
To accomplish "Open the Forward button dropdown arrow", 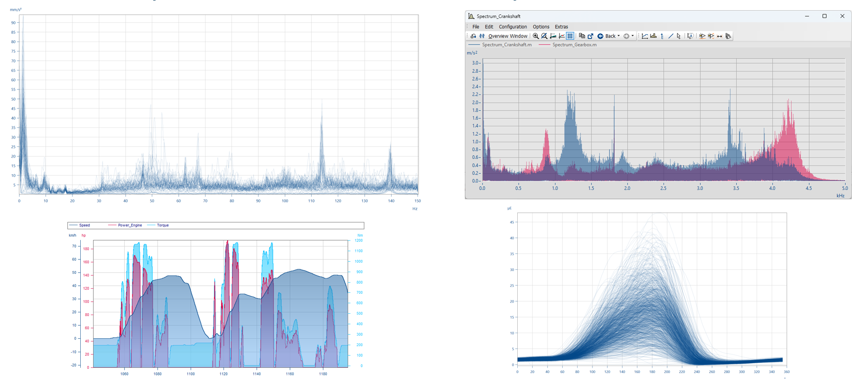I will 632,36.
